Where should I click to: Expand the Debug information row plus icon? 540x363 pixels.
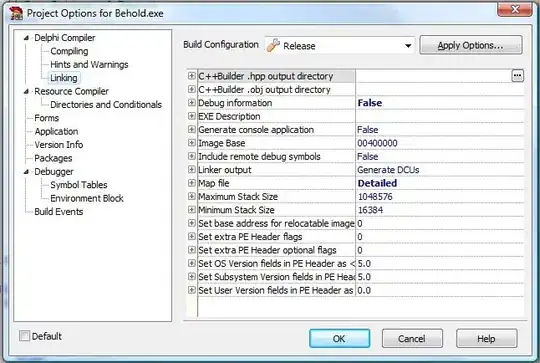pos(191,103)
